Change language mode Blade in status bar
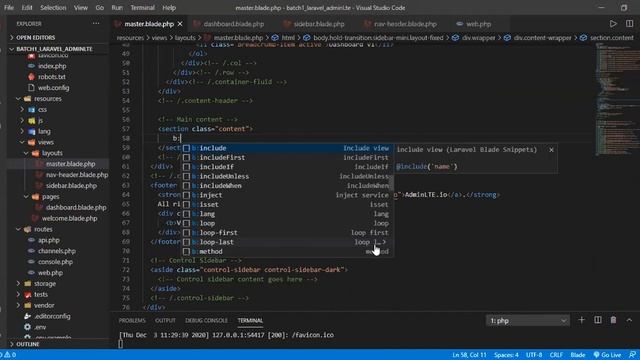The width and height of the screenshot is (640, 360). tap(578, 355)
